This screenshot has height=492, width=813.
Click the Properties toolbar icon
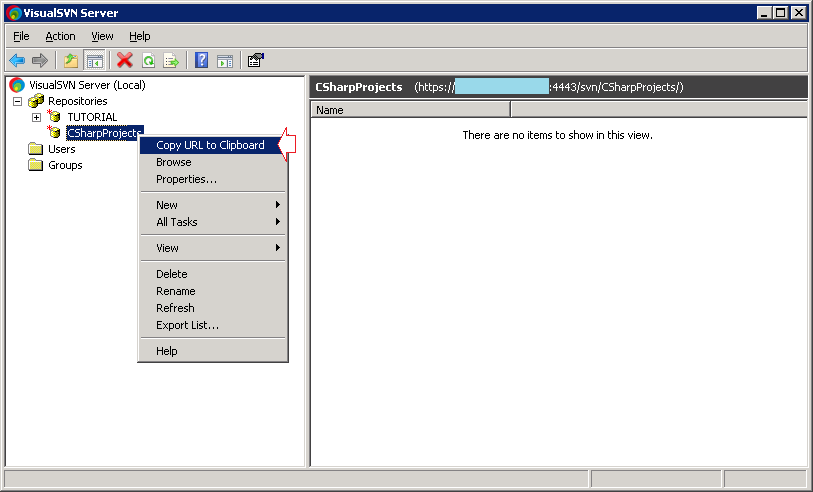[256, 61]
